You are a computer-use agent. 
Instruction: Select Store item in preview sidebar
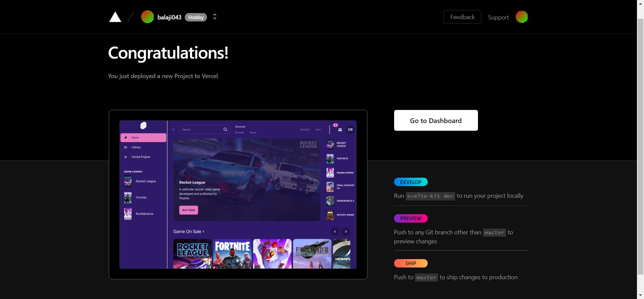point(143,137)
